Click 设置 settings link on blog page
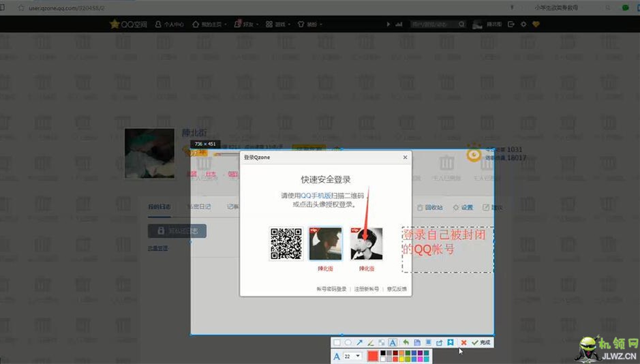 (x=463, y=207)
